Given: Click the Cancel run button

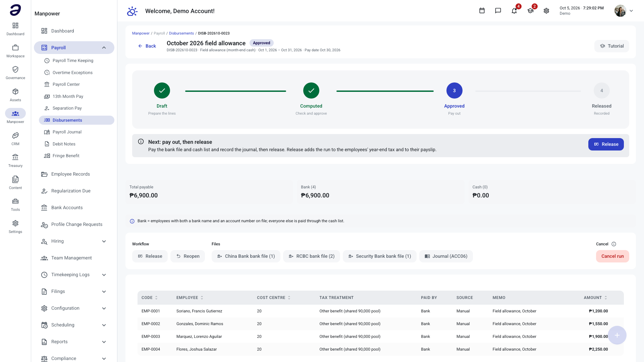Looking at the screenshot, I should (612, 256).
